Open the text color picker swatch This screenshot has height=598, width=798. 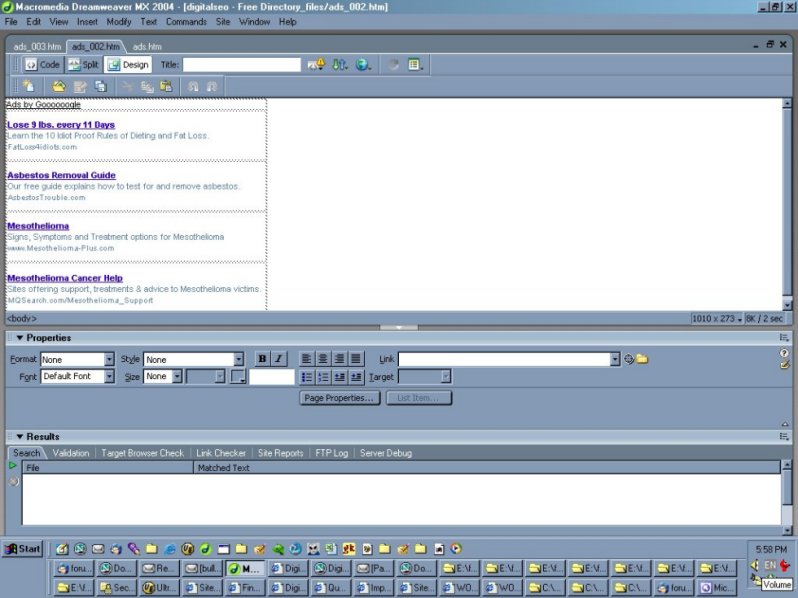coord(238,377)
